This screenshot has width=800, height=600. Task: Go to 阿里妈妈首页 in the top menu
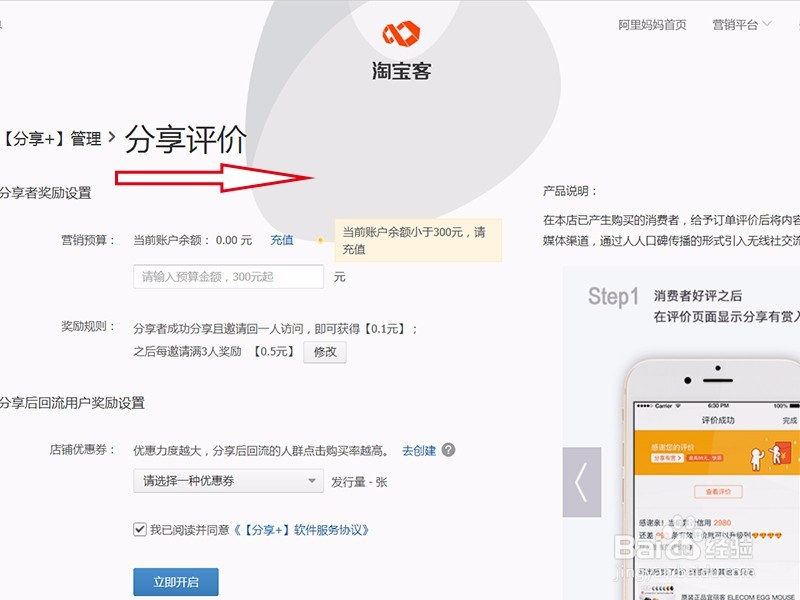pyautogui.click(x=653, y=25)
